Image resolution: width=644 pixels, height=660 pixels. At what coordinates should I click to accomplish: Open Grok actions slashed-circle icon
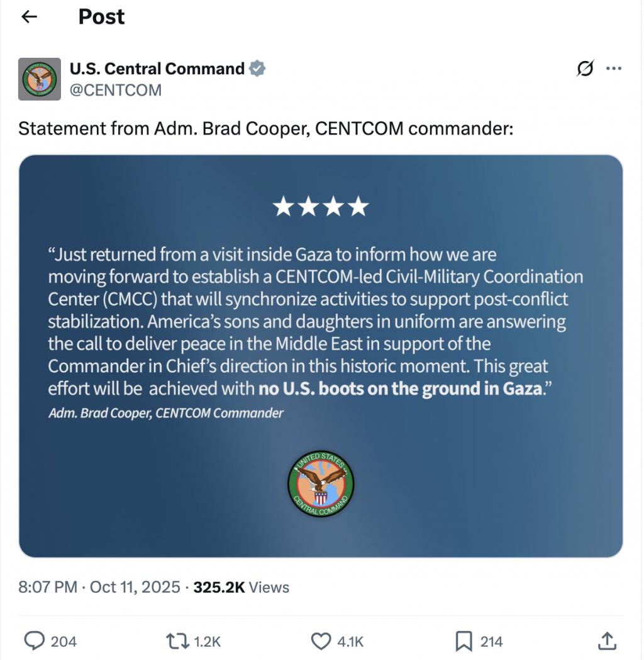585,69
